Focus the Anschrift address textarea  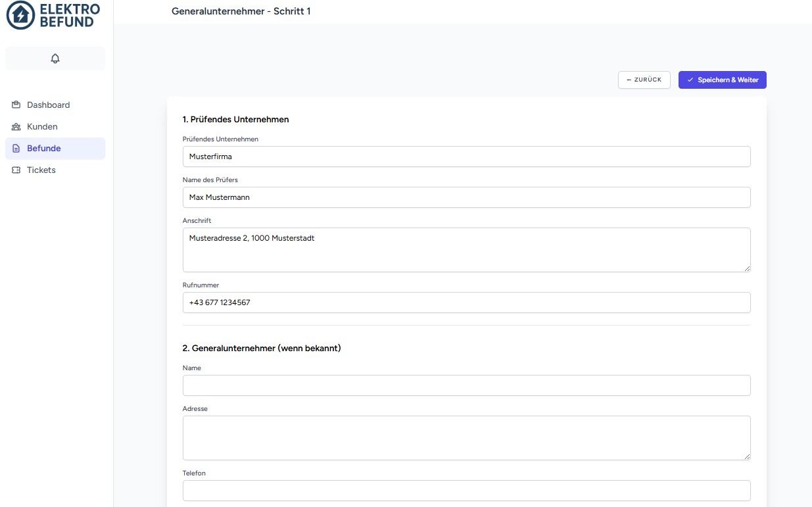click(466, 249)
